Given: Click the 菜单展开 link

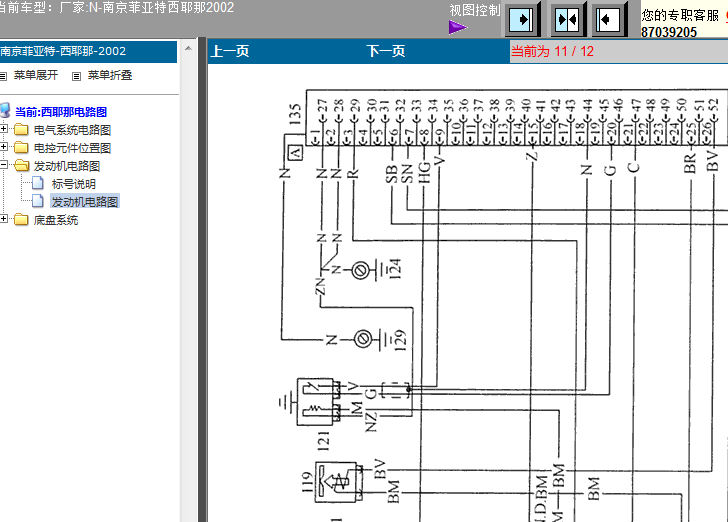Looking at the screenshot, I should tap(36, 75).
